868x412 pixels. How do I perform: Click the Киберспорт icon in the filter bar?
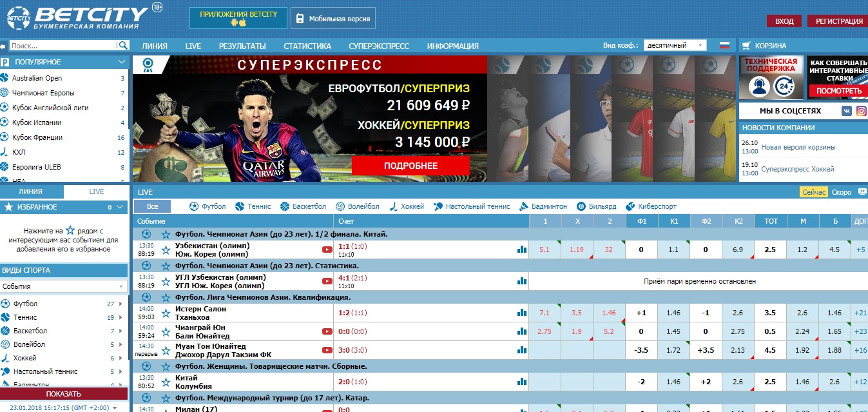coord(630,206)
